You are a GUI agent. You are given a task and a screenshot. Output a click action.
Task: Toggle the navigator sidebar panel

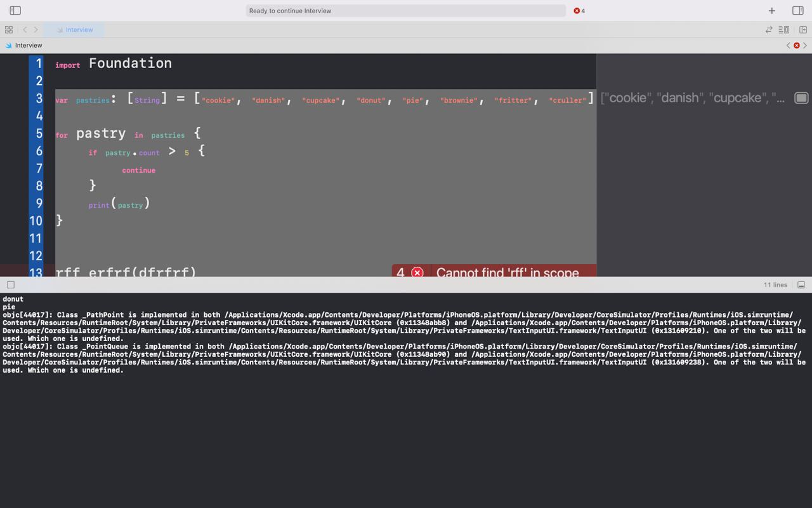pos(15,10)
